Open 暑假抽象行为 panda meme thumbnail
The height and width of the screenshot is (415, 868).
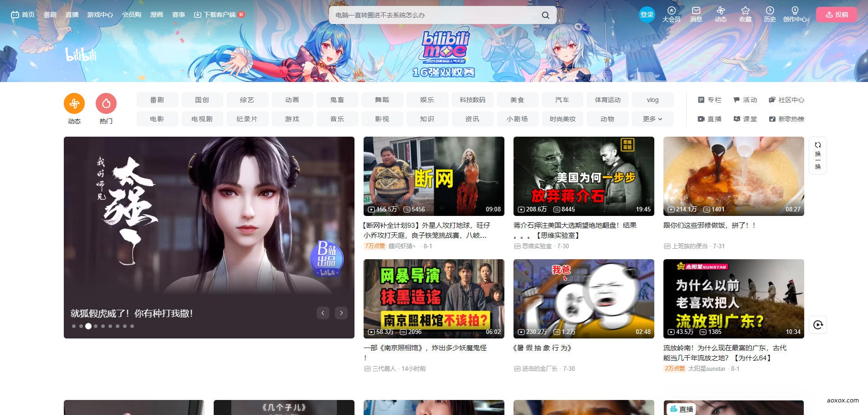tap(584, 298)
